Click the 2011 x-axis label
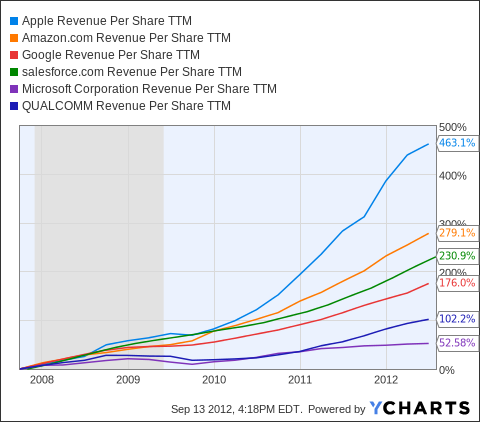 coord(300,380)
